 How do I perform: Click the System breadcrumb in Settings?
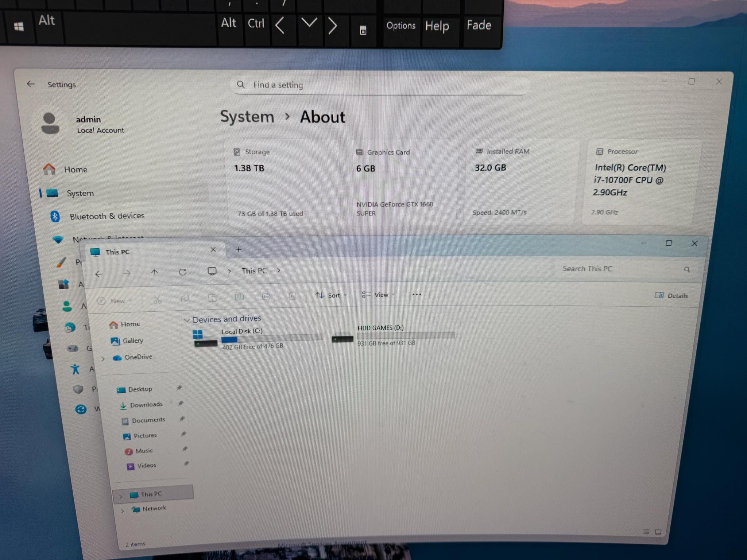pyautogui.click(x=247, y=117)
